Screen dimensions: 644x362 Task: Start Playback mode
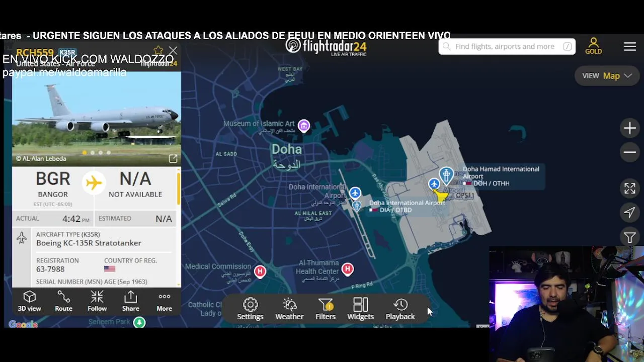400,309
